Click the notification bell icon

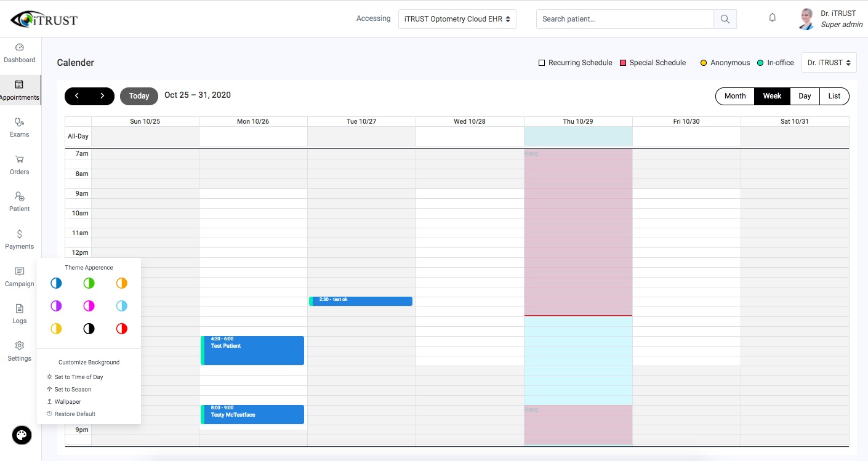(772, 18)
